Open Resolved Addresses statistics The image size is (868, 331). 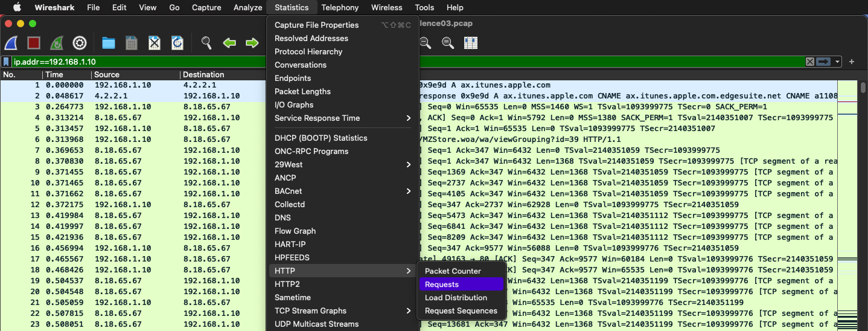(343, 39)
